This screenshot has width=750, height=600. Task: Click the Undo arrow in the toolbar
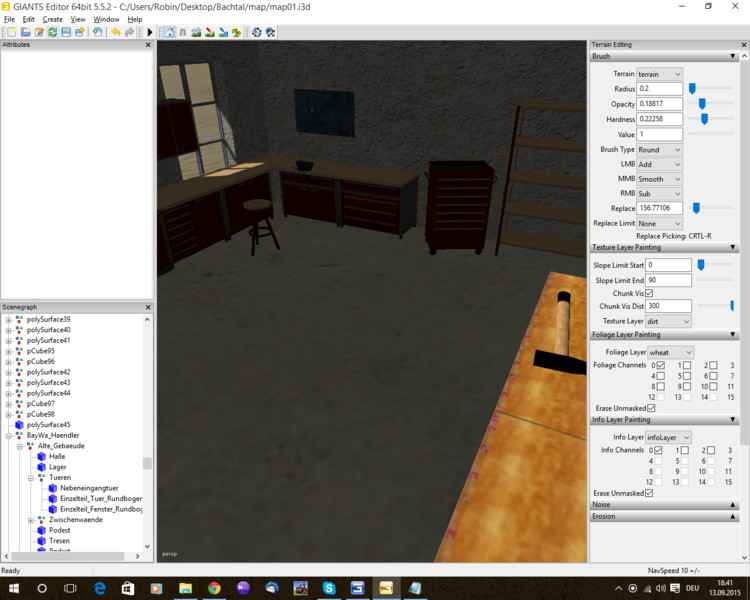(x=116, y=32)
